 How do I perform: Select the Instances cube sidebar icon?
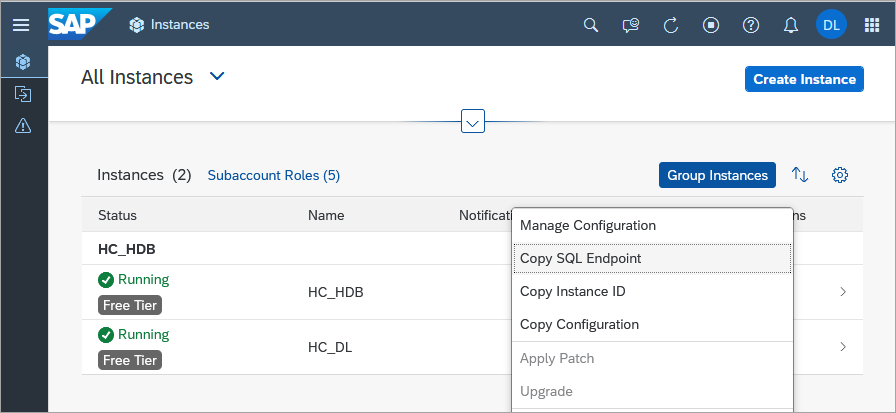pos(23,61)
